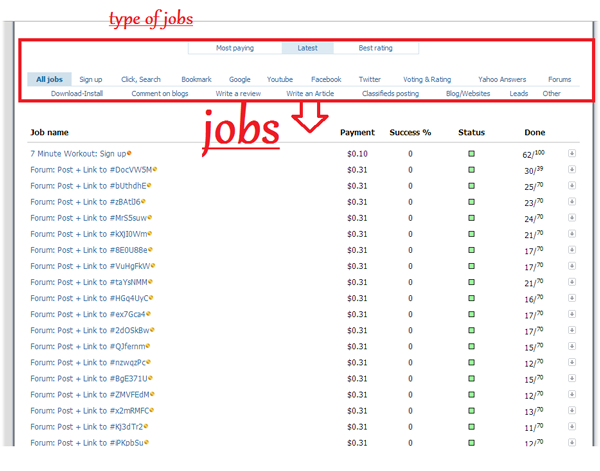The width and height of the screenshot is (600, 471).
Task: Click the expand icon for job #VuHgFkW
Action: (572, 266)
